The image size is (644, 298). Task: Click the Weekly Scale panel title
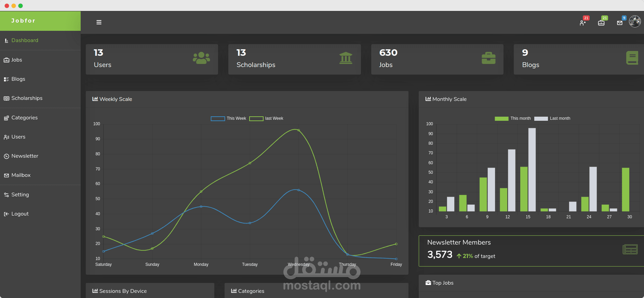(116, 99)
